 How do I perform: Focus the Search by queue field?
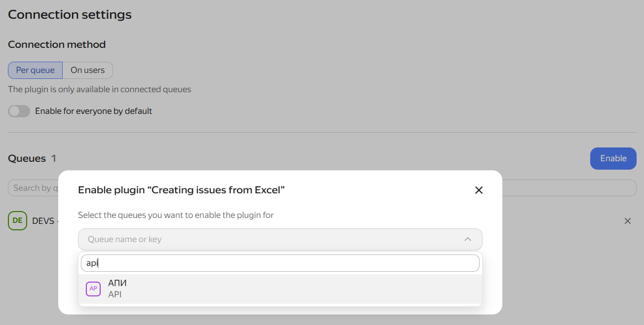click(x=34, y=188)
